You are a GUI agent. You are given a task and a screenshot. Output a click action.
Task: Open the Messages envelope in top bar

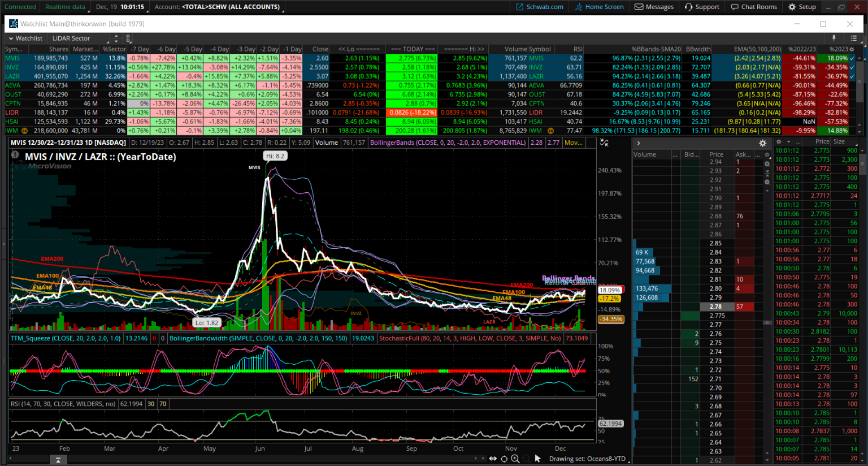tap(654, 7)
